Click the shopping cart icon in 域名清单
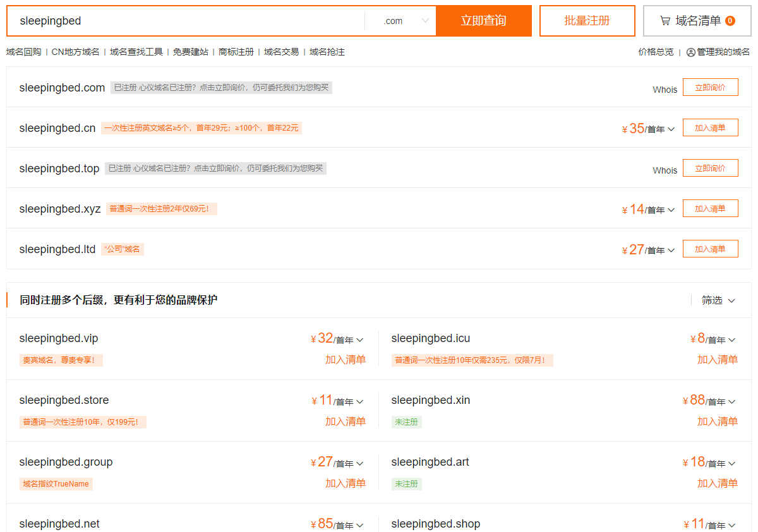 (665, 21)
